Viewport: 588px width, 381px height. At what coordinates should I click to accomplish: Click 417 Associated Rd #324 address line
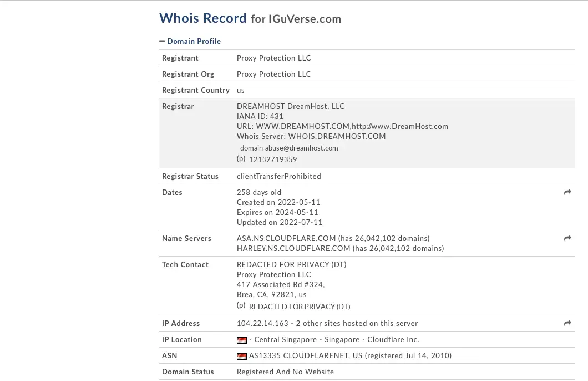(281, 284)
